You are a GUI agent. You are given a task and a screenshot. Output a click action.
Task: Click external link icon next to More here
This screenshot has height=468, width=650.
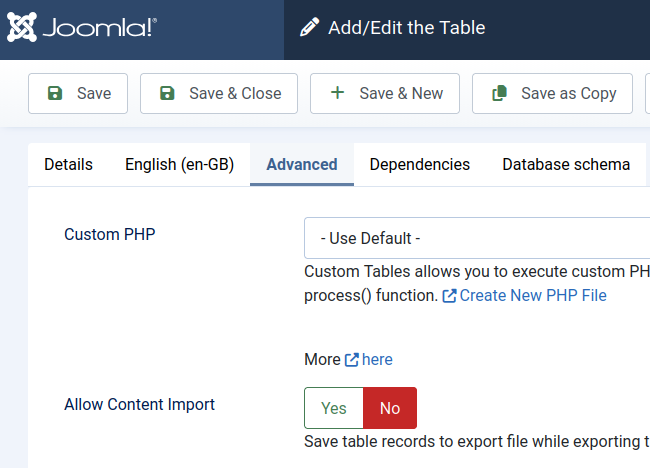point(352,360)
